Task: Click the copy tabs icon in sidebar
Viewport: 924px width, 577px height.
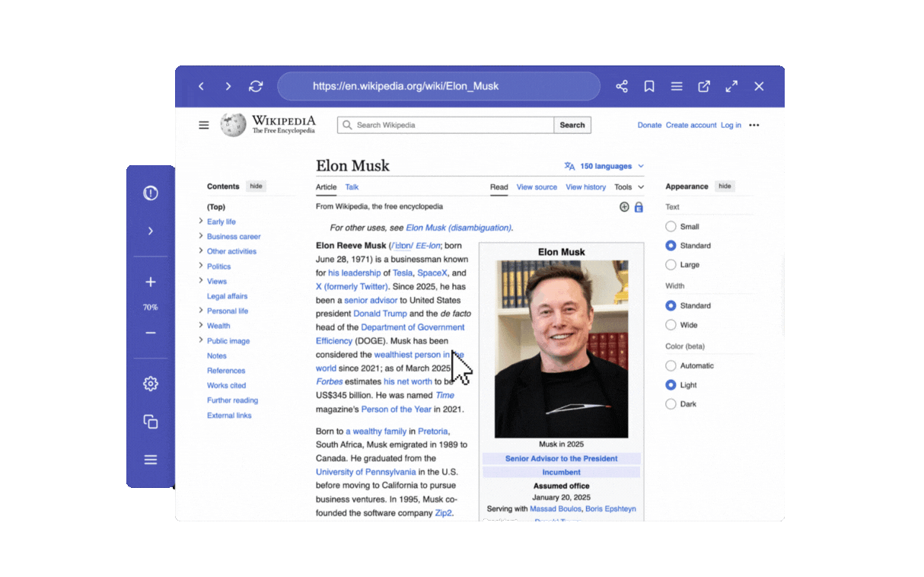Action: tap(151, 422)
